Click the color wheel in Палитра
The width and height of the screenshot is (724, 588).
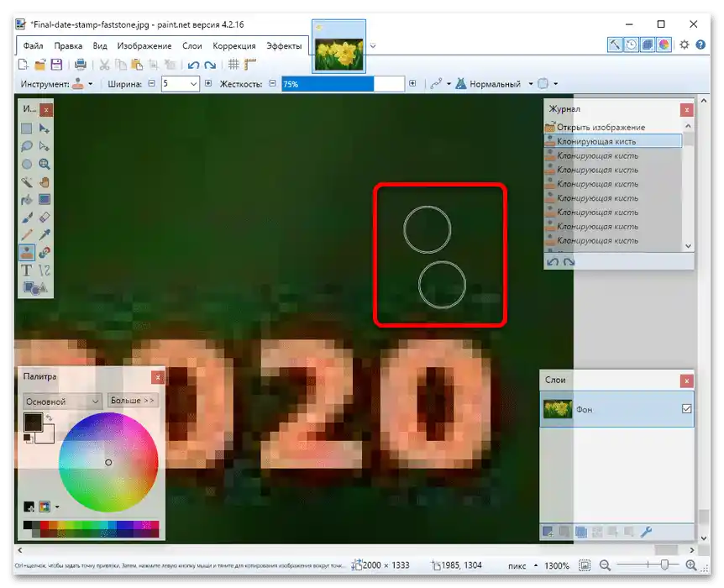[x=108, y=463]
